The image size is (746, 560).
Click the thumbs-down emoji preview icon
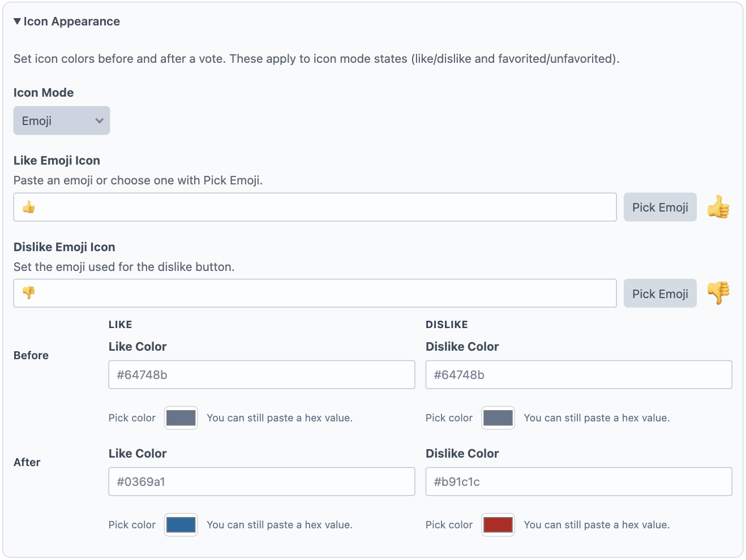(x=719, y=292)
